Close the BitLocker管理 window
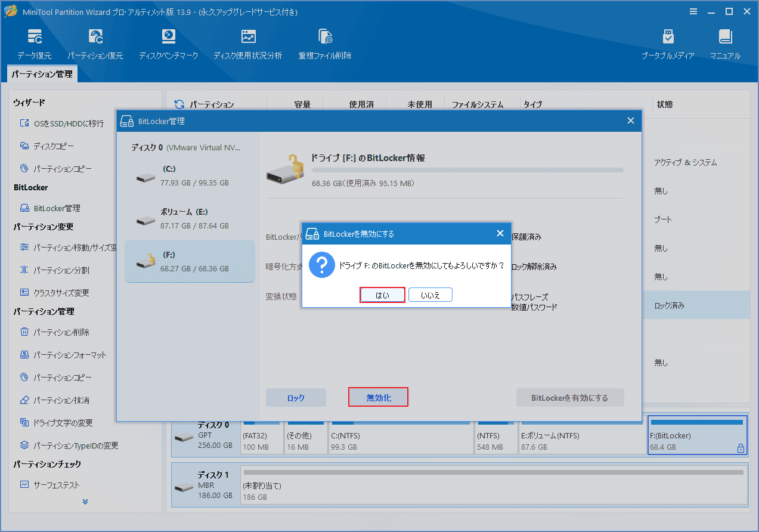This screenshot has width=759, height=532. [x=631, y=121]
